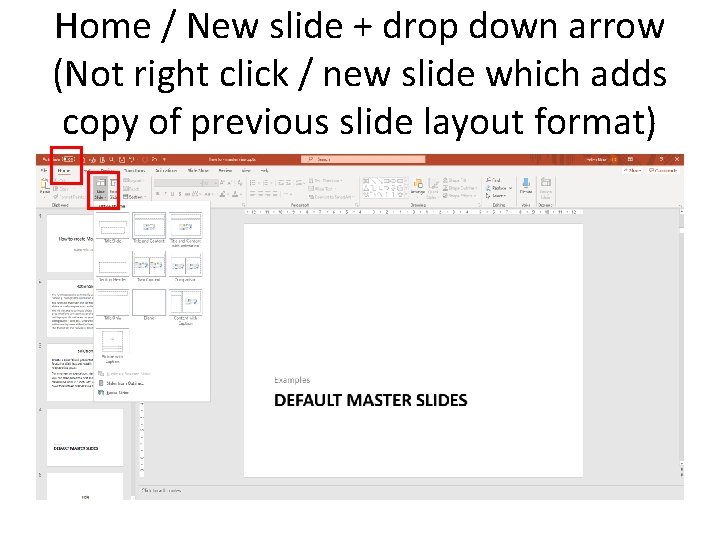Click the Comments button
Screen dimensions: 720x540
click(663, 170)
